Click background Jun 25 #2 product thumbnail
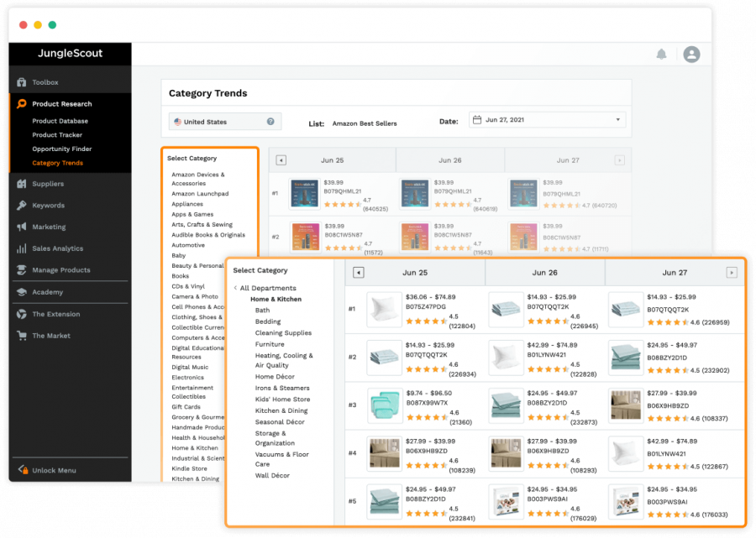 tap(305, 237)
